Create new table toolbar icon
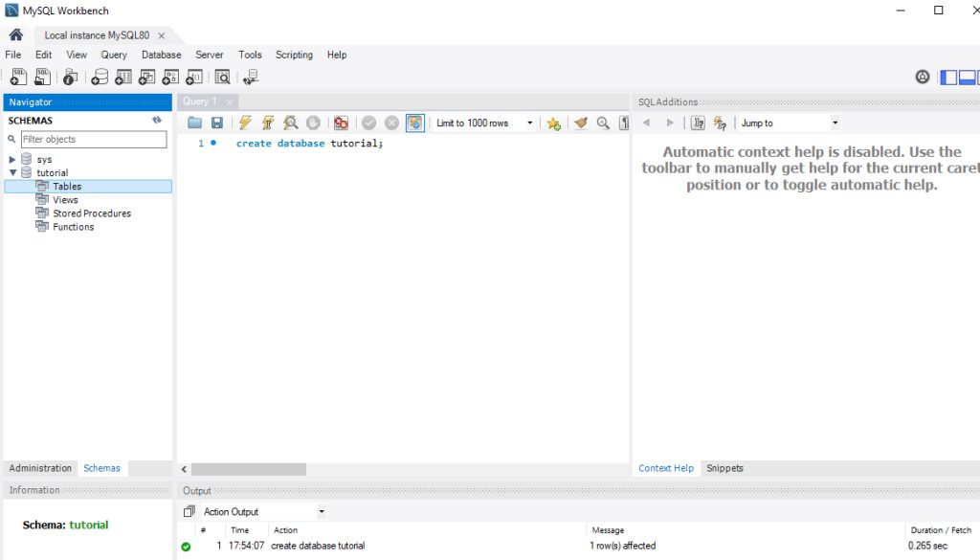This screenshot has height=560, width=980. [x=123, y=77]
